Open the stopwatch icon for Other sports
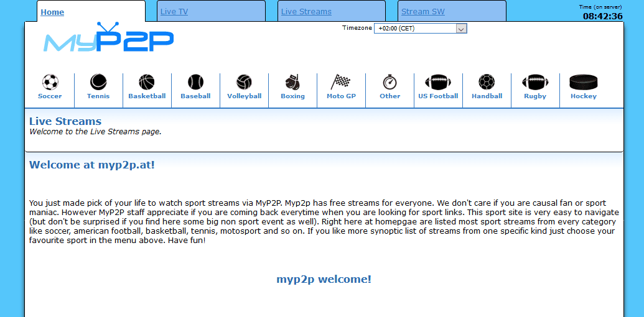The width and height of the screenshot is (644, 317). click(x=390, y=82)
